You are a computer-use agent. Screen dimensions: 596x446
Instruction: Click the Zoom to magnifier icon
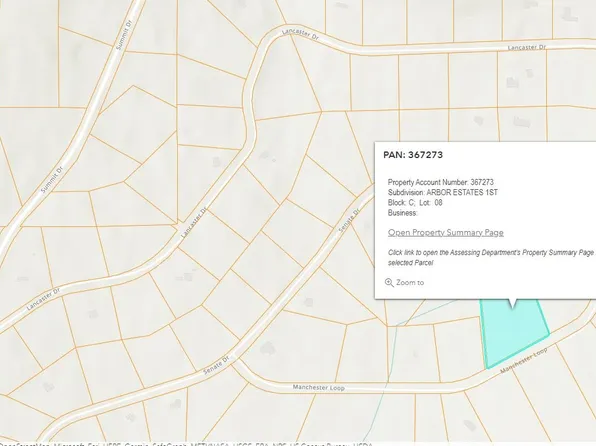pos(389,283)
